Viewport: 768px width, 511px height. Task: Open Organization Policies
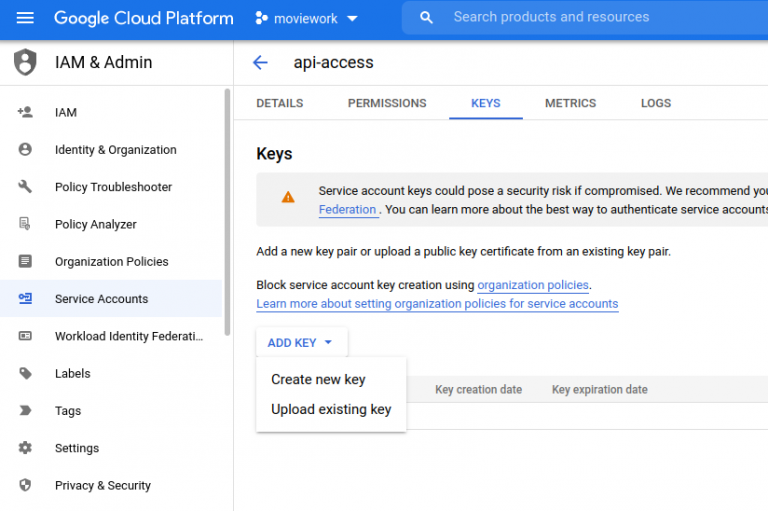click(x=111, y=261)
